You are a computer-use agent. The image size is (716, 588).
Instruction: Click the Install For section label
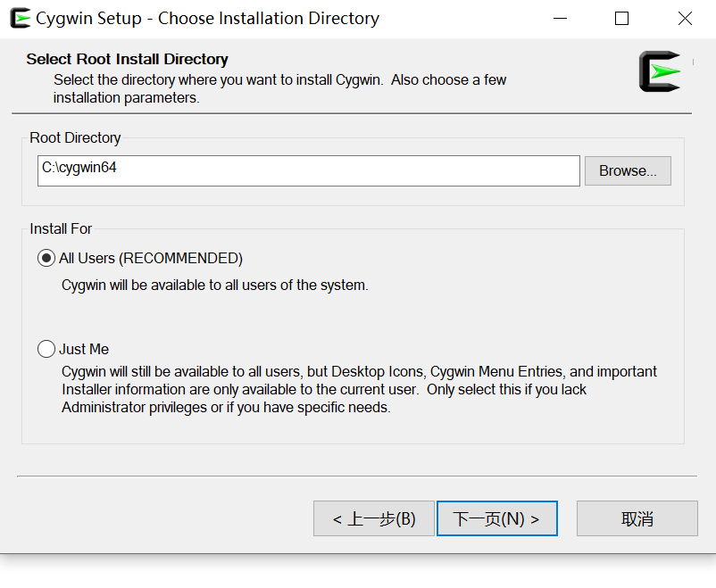(60, 228)
